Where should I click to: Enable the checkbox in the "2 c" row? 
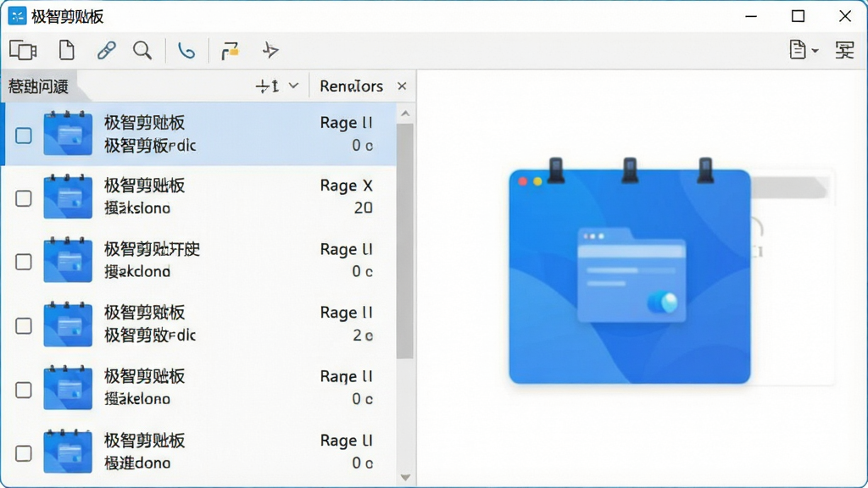pyautogui.click(x=23, y=326)
